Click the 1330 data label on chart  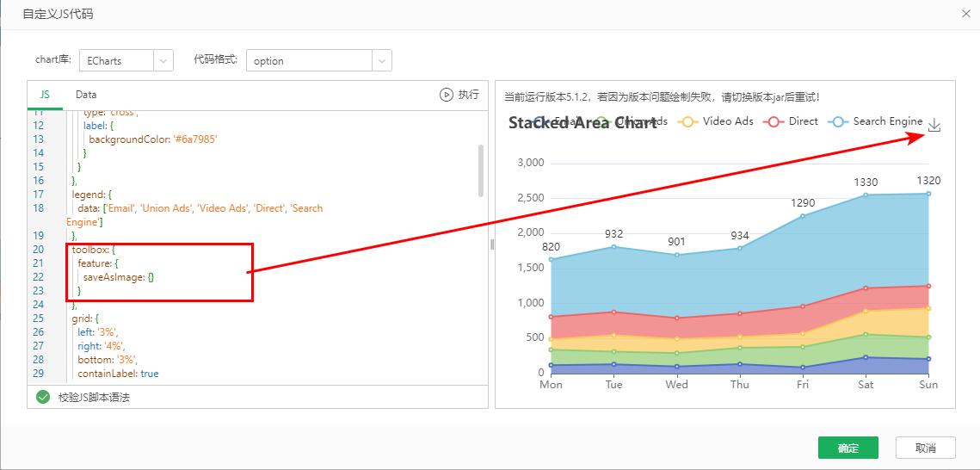click(866, 182)
